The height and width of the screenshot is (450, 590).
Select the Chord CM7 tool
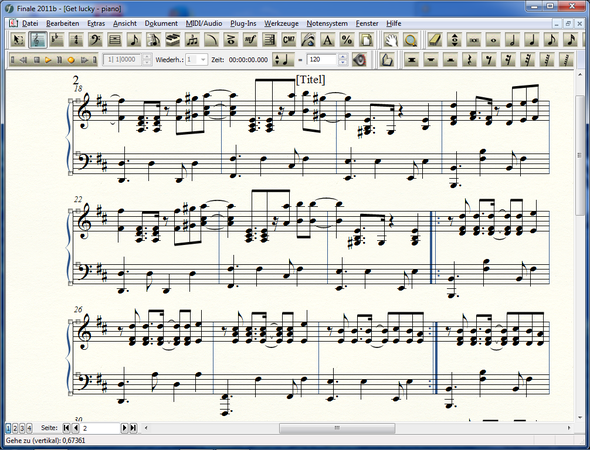coord(289,40)
